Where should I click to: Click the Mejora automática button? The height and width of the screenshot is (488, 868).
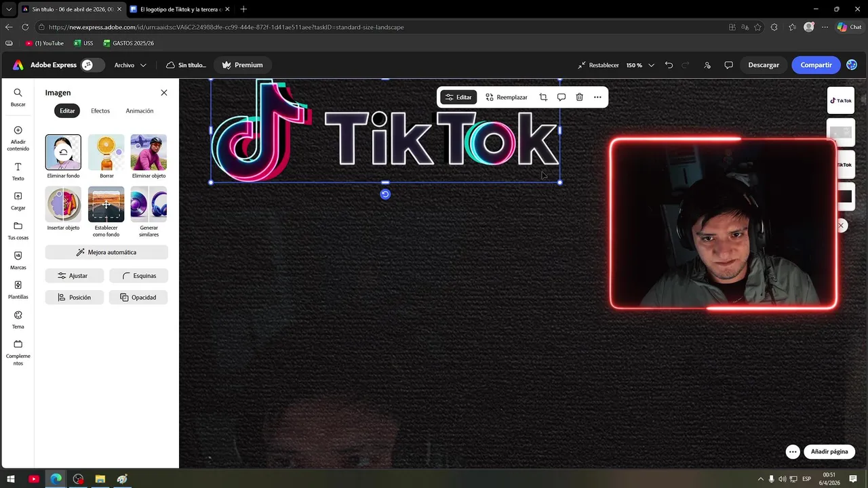click(x=106, y=252)
